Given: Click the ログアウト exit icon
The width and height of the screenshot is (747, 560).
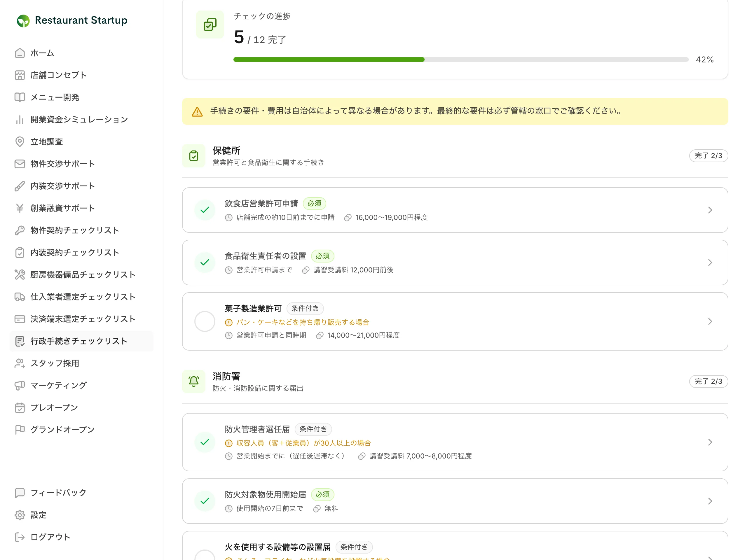Looking at the screenshot, I should (x=20, y=537).
